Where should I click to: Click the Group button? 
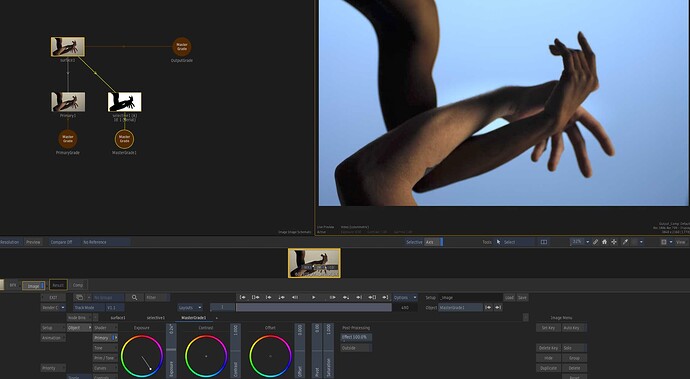(574, 358)
